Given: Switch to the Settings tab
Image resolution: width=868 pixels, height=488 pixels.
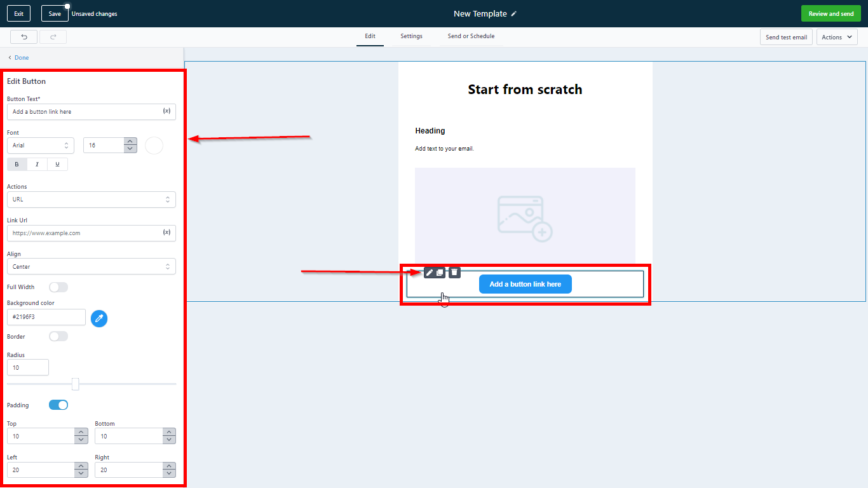Looking at the screenshot, I should tap(411, 36).
